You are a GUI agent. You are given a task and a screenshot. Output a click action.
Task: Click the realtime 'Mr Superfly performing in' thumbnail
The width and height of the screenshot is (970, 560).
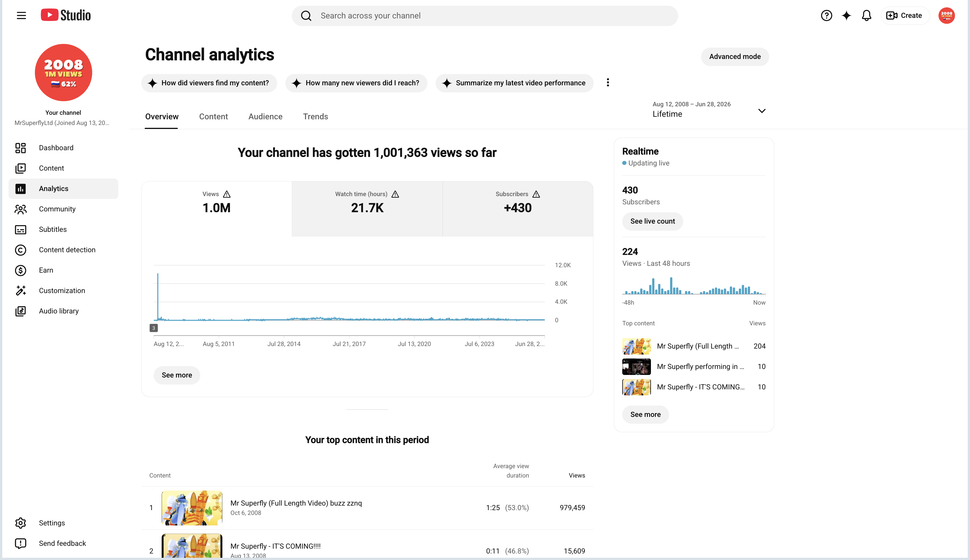click(x=637, y=366)
